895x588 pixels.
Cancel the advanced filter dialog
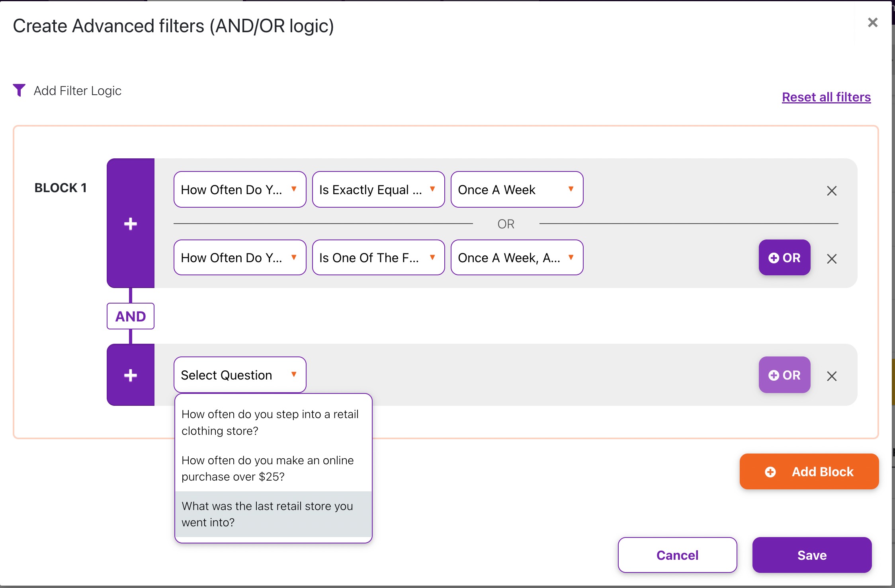[x=677, y=555]
